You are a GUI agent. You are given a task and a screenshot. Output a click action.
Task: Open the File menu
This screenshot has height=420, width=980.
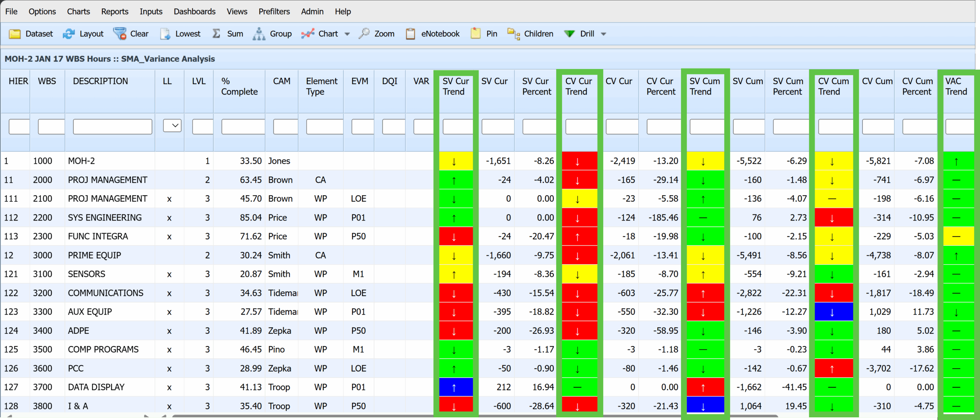coord(11,11)
